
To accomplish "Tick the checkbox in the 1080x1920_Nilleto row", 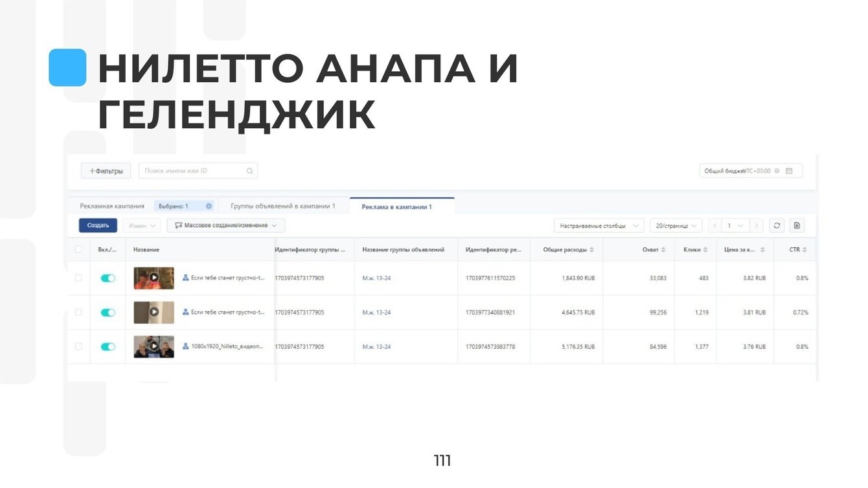I will [x=79, y=347].
